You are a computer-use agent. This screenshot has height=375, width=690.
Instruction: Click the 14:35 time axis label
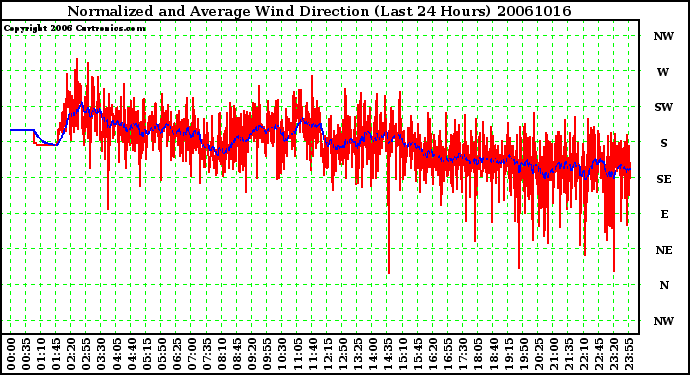click(x=388, y=354)
